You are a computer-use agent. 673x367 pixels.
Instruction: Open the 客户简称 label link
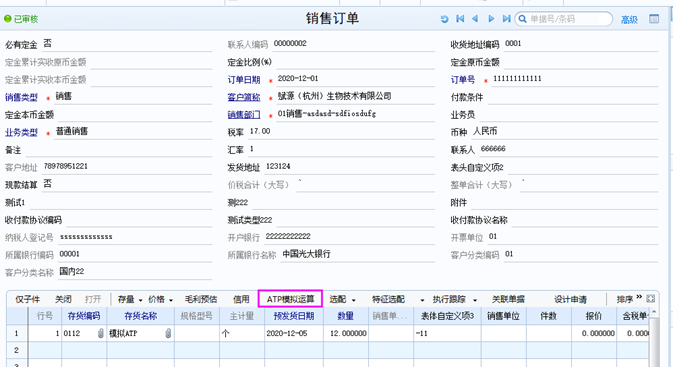pyautogui.click(x=244, y=97)
